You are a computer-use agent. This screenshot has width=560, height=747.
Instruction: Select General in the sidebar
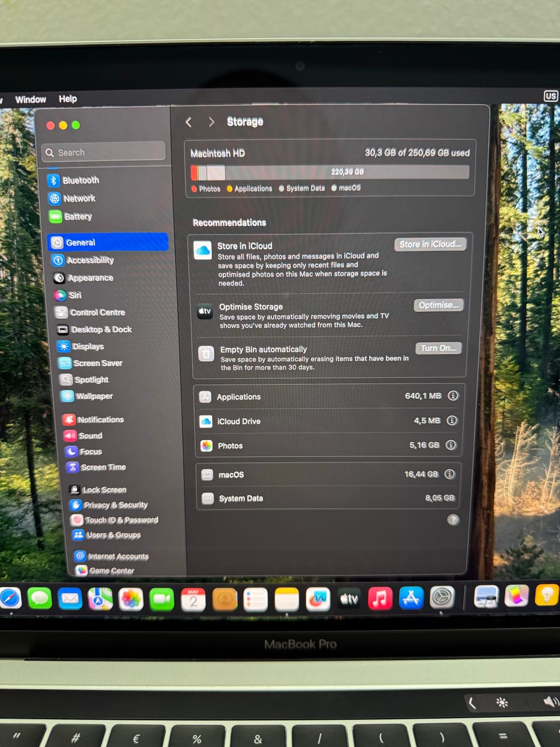pos(108,242)
